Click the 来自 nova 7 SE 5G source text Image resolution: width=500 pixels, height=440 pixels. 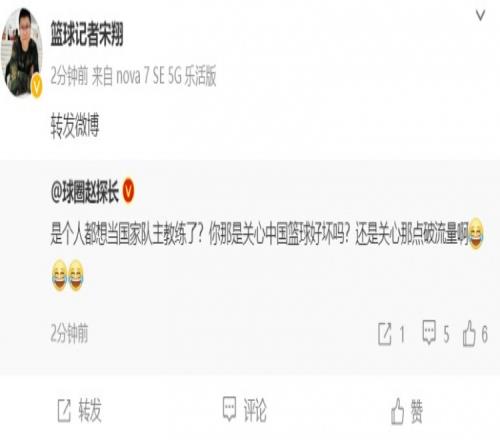pyautogui.click(x=154, y=76)
